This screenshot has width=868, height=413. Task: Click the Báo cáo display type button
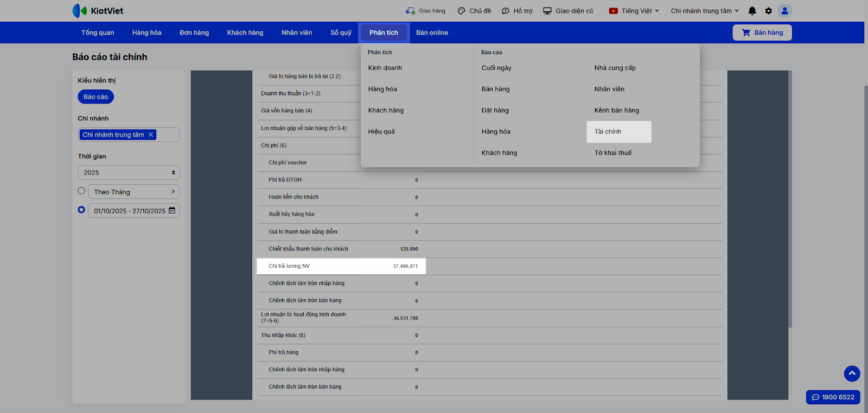[x=95, y=97]
